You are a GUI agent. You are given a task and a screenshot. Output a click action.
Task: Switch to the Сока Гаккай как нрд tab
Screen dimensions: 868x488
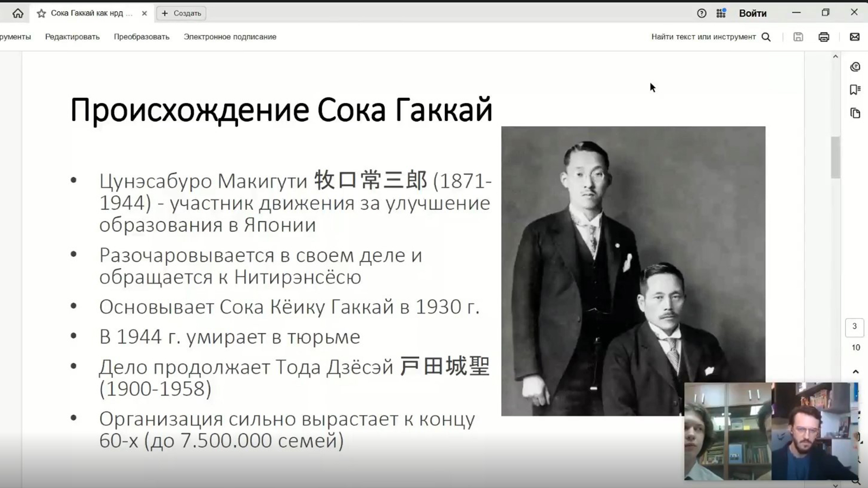91,13
